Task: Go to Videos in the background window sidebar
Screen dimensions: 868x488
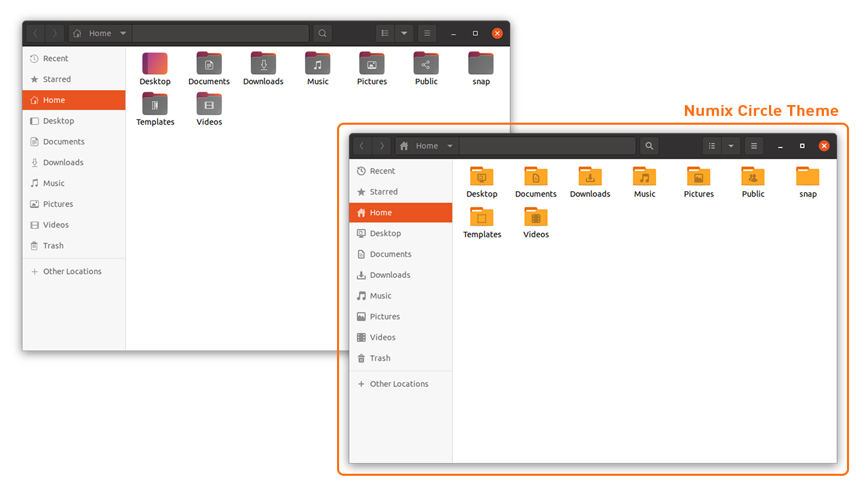Action: (74, 225)
